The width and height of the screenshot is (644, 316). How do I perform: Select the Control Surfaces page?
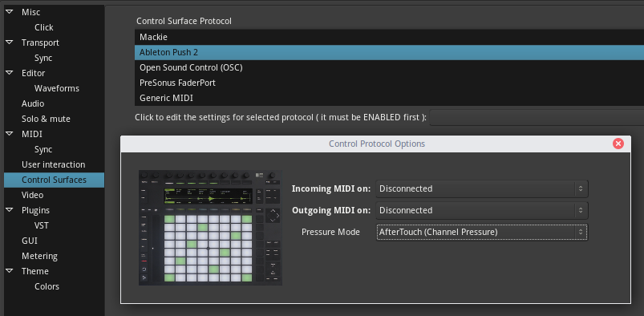pos(54,180)
